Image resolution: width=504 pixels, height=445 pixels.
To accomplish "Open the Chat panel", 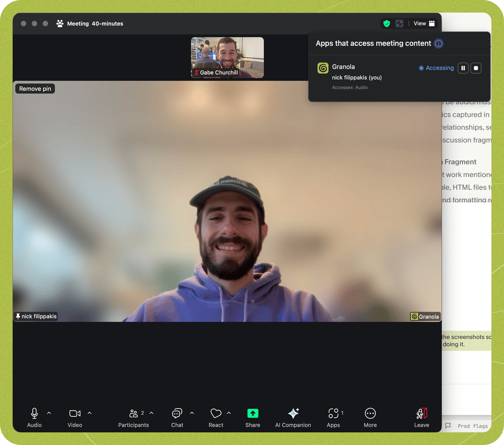I will click(177, 418).
